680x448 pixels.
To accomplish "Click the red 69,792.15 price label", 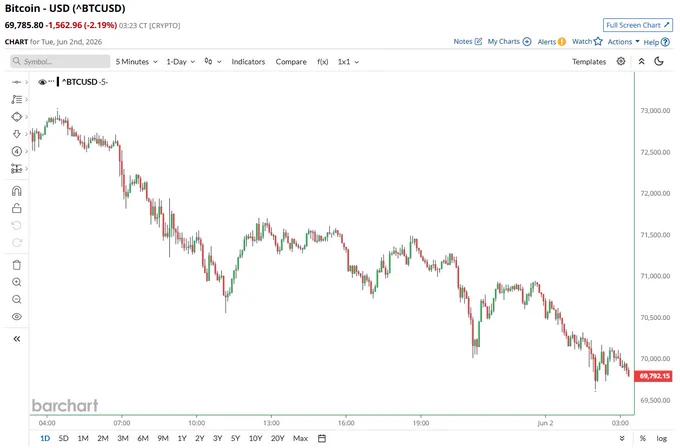I will click(x=654, y=376).
